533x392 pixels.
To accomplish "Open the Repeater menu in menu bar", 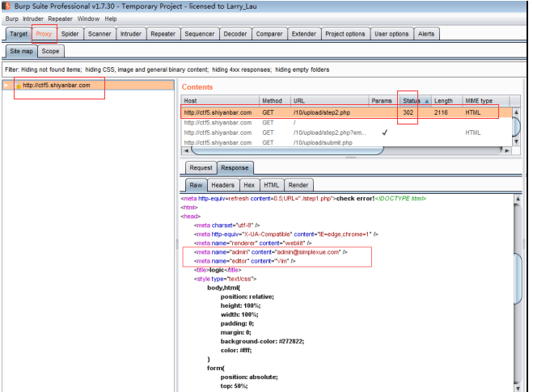I will click(x=60, y=19).
